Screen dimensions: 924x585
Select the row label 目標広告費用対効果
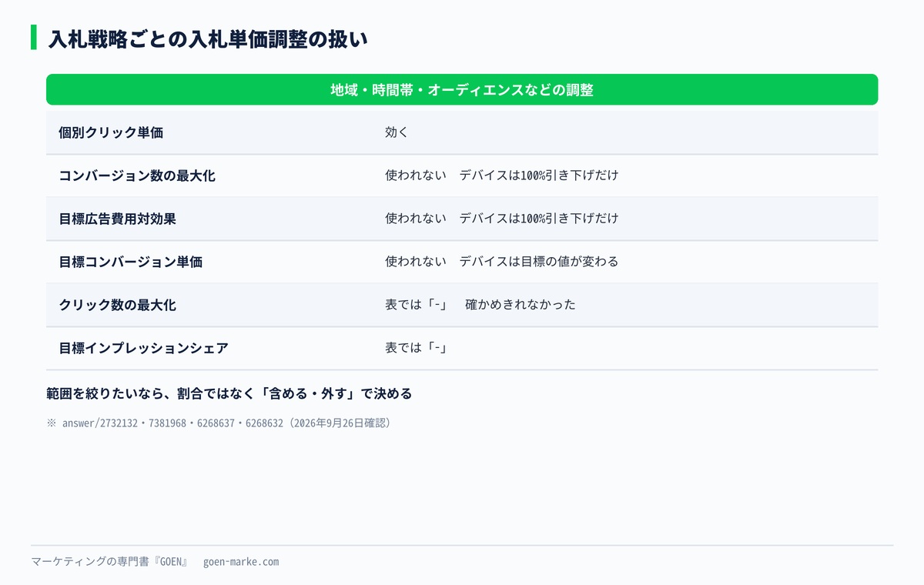pos(118,219)
